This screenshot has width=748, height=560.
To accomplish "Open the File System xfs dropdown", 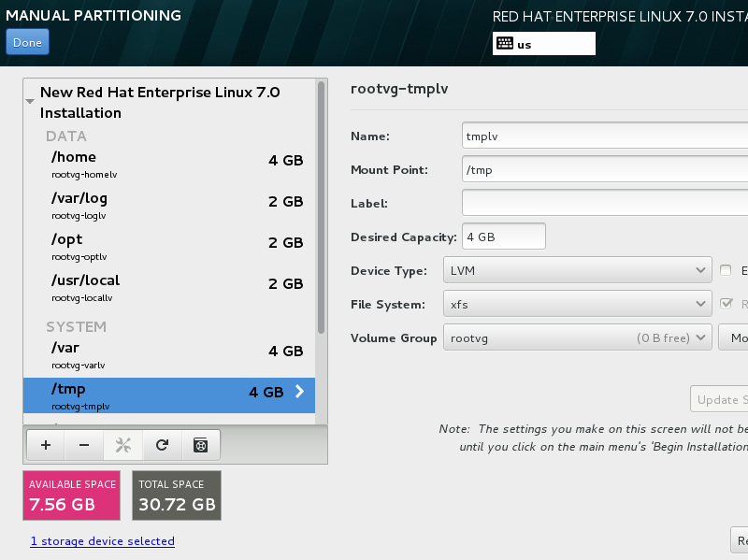I will 576,304.
